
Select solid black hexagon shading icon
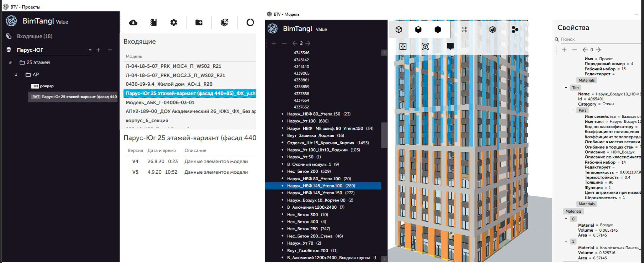coord(438,29)
